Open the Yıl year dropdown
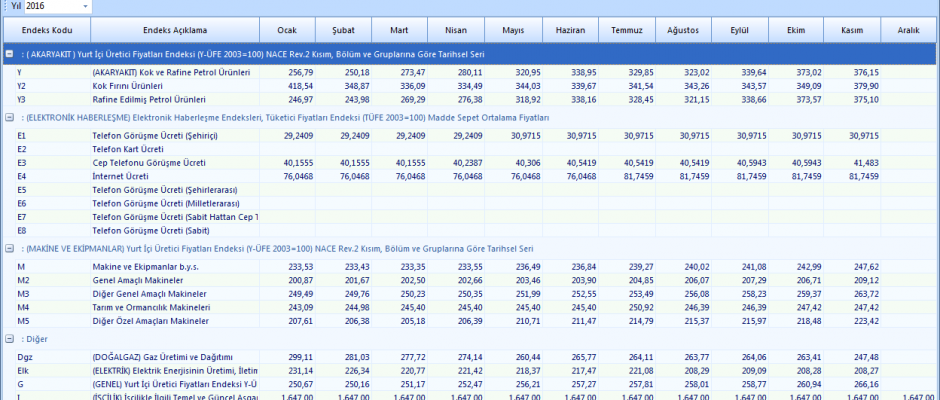Viewport: 940px width, 400px height. tap(83, 7)
